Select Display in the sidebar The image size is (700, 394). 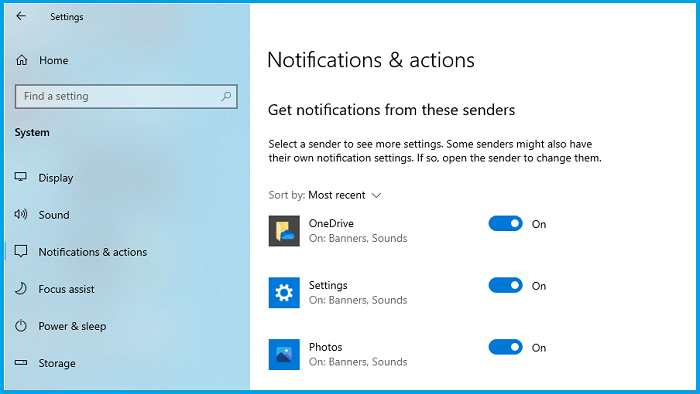point(56,178)
